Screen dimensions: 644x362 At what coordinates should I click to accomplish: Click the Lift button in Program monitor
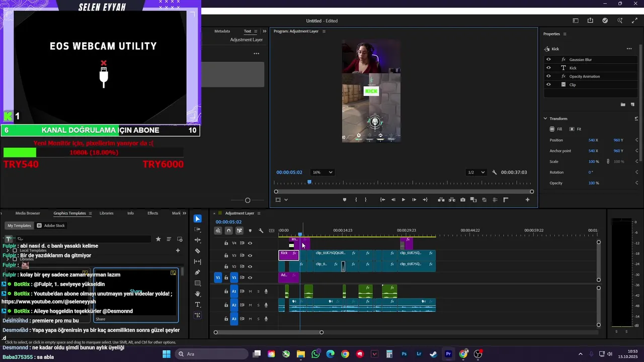point(441,200)
